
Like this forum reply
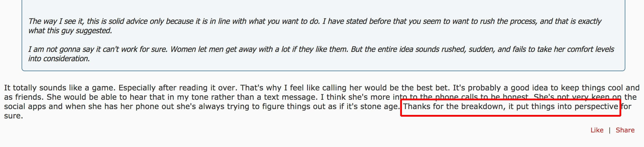(x=597, y=130)
